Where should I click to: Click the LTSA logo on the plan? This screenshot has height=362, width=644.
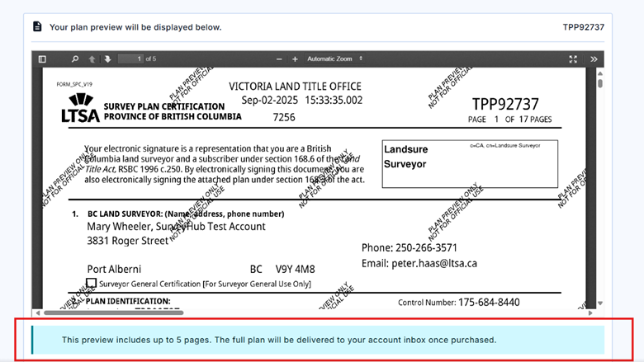pyautogui.click(x=80, y=108)
